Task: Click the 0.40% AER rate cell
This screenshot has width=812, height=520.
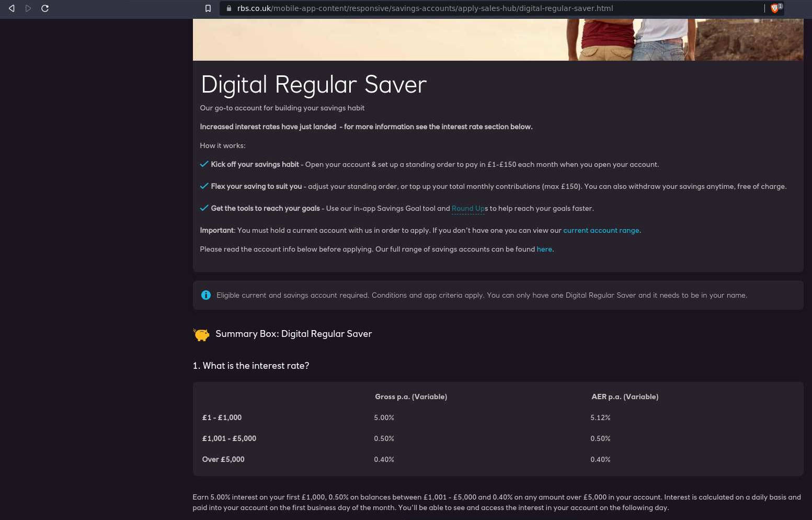Action: click(600, 459)
